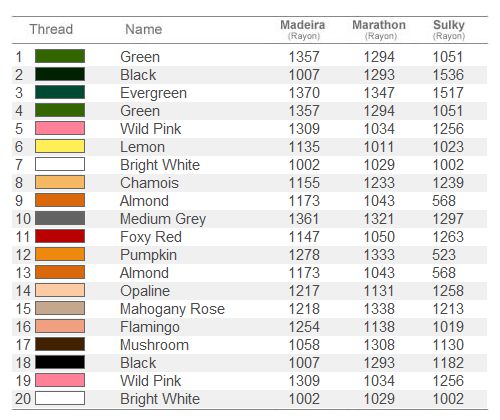This screenshot has width=500, height=420.
Task: Click Madeira code 1361 for Medium Grey
Action: pyautogui.click(x=304, y=219)
